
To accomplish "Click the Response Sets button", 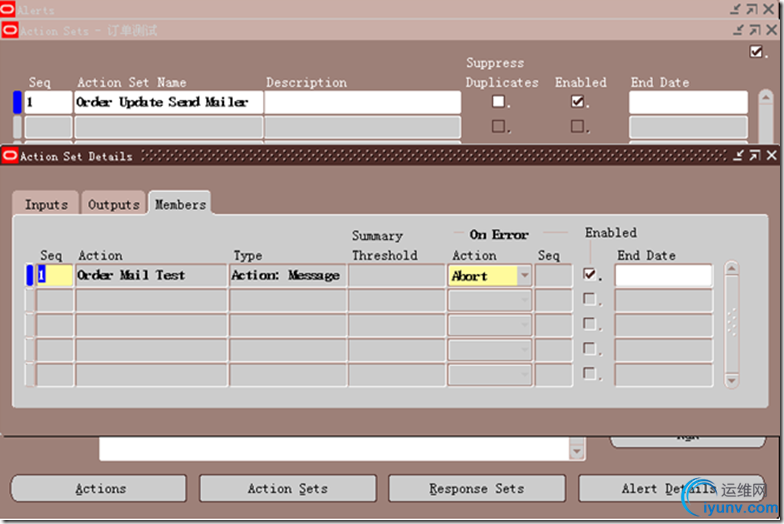I will (x=477, y=488).
